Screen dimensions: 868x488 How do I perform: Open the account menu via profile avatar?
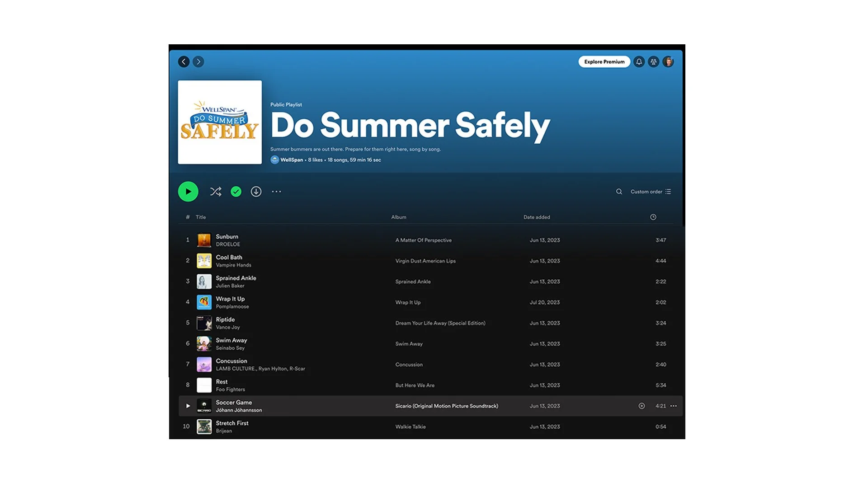click(x=669, y=61)
